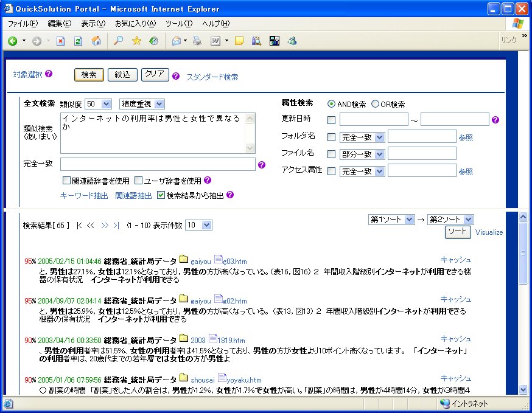532x413 pixels.
Task: Check 関連語辞書を使用 option
Action: pos(66,181)
